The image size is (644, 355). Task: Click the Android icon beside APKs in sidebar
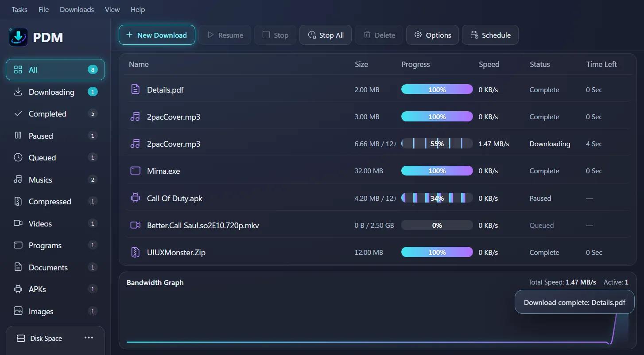tap(18, 289)
